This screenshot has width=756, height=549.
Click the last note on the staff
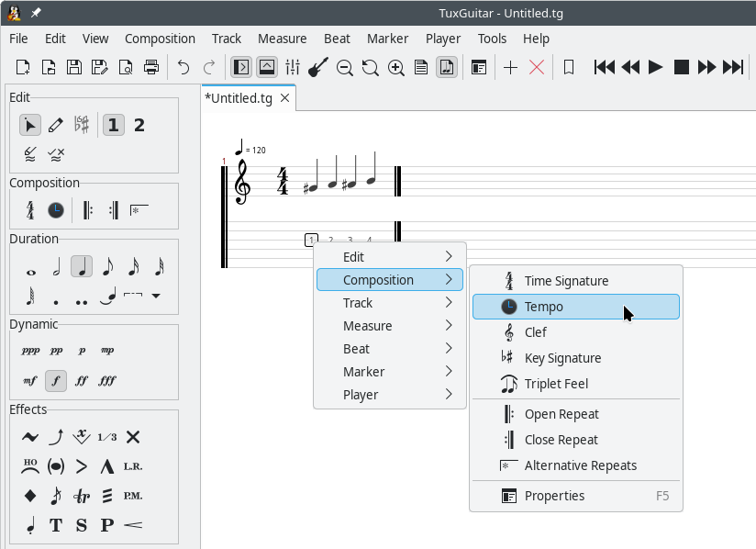pyautogui.click(x=372, y=180)
